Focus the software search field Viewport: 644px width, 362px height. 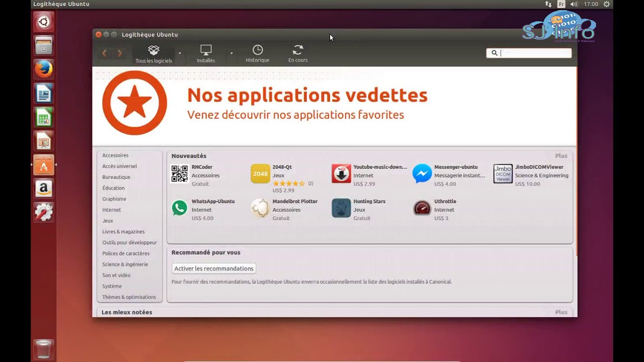pos(529,53)
